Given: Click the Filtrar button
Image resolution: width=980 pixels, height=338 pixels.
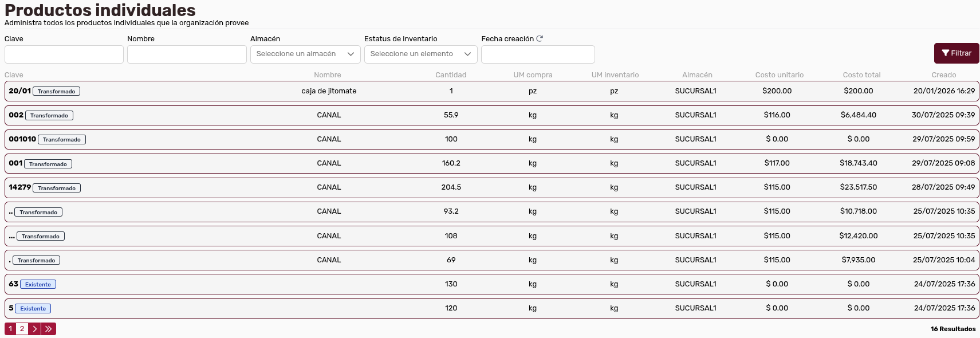Looking at the screenshot, I should tap(957, 53).
